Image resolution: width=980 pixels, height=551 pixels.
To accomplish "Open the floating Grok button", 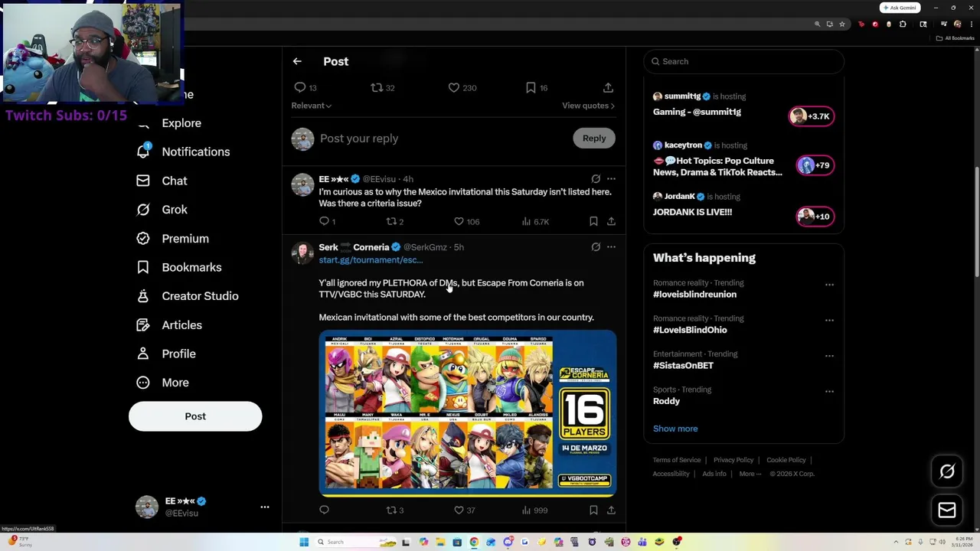I will pyautogui.click(x=947, y=471).
